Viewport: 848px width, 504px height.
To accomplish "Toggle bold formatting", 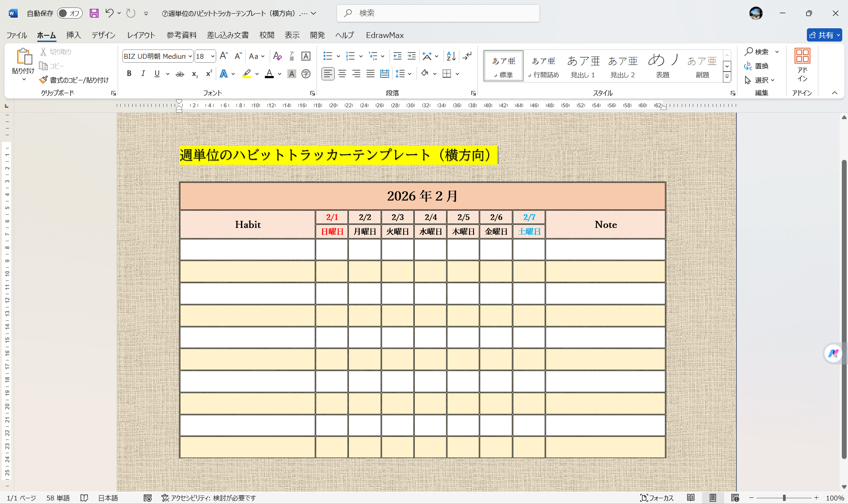I will 129,74.
